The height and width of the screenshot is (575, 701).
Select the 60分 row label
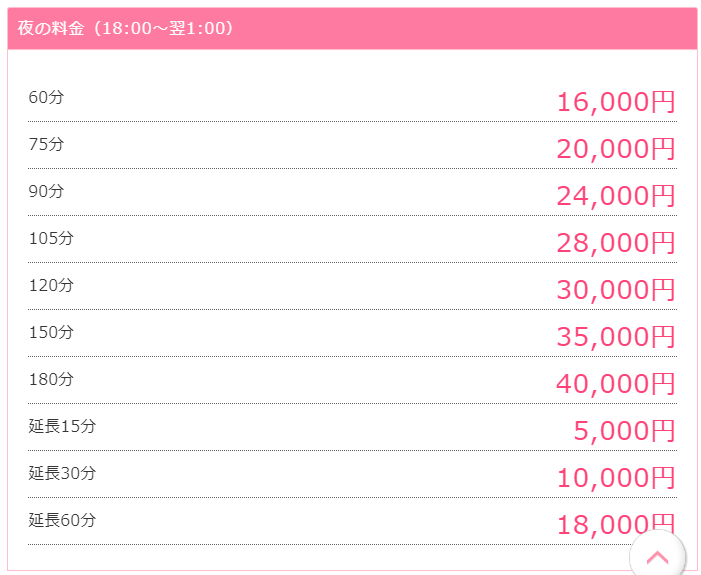point(46,97)
